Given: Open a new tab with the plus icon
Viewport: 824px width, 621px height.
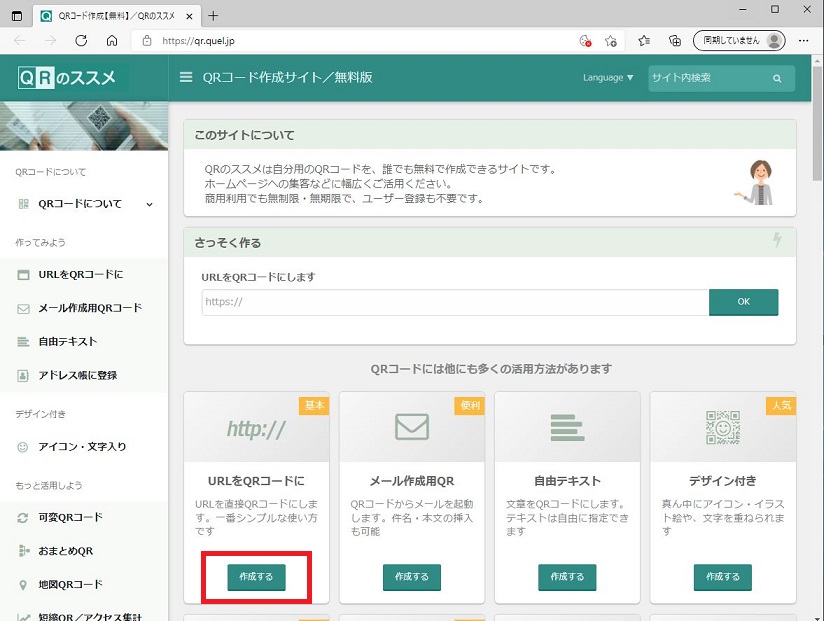Looking at the screenshot, I should (x=213, y=16).
